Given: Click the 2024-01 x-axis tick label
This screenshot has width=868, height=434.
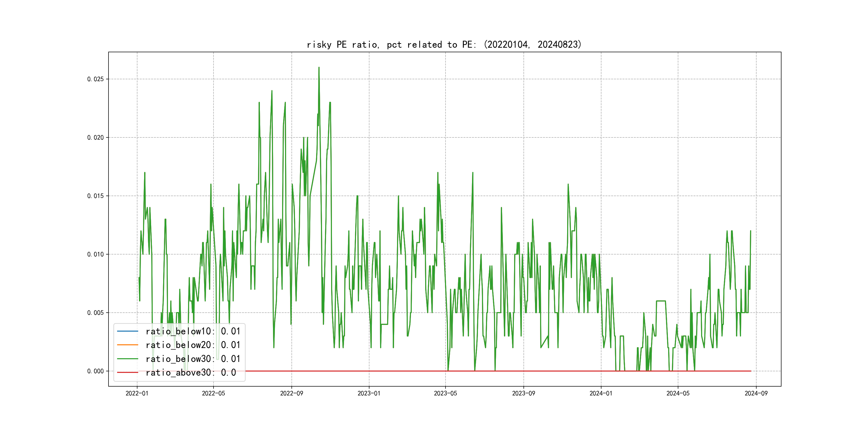Looking at the screenshot, I should (601, 393).
